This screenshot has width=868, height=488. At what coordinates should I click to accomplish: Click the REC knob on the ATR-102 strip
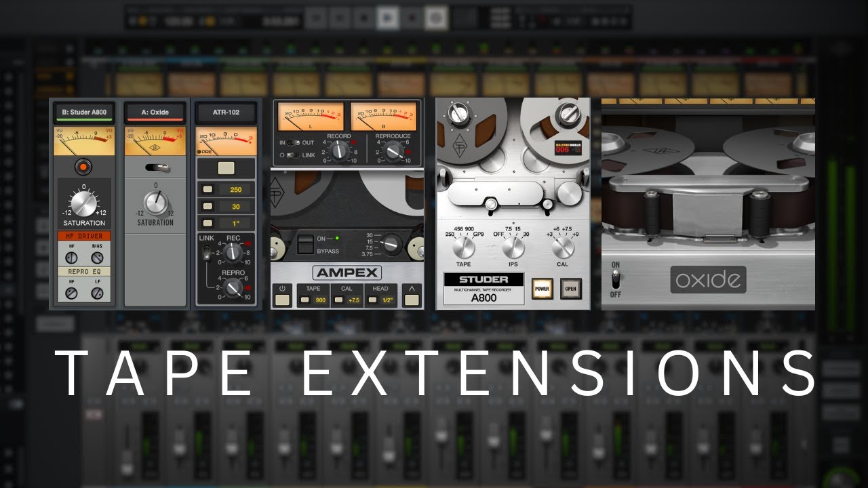(233, 253)
